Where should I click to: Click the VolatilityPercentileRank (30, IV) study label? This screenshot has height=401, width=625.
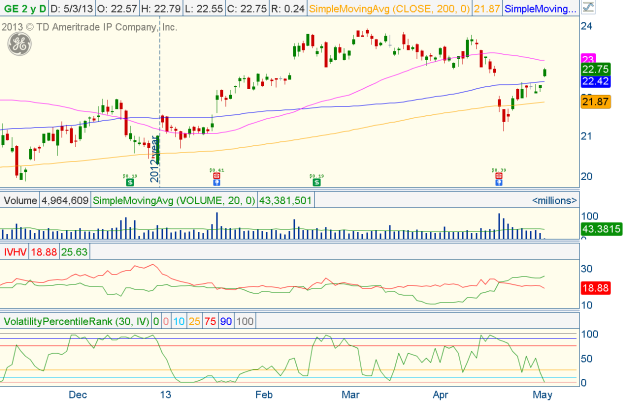pyautogui.click(x=82, y=321)
